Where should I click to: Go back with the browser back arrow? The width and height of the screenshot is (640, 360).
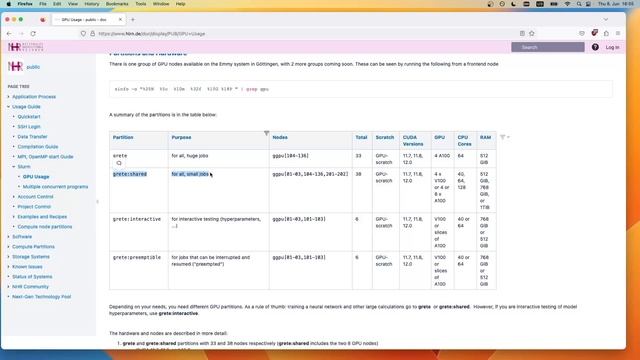pos(9,33)
